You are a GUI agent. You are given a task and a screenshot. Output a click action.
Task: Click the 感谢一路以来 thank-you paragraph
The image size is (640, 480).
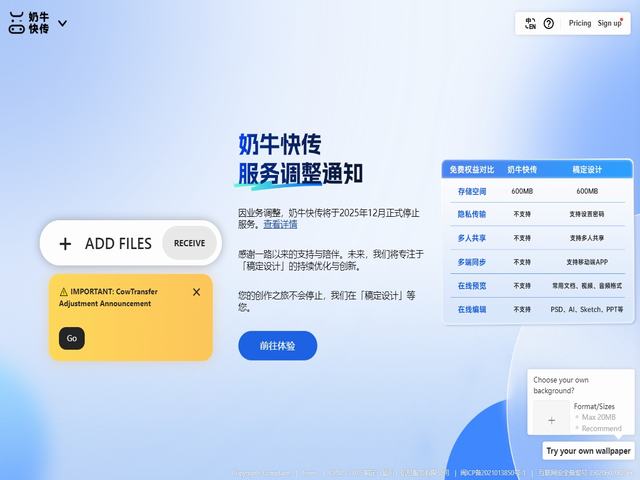tap(331, 260)
